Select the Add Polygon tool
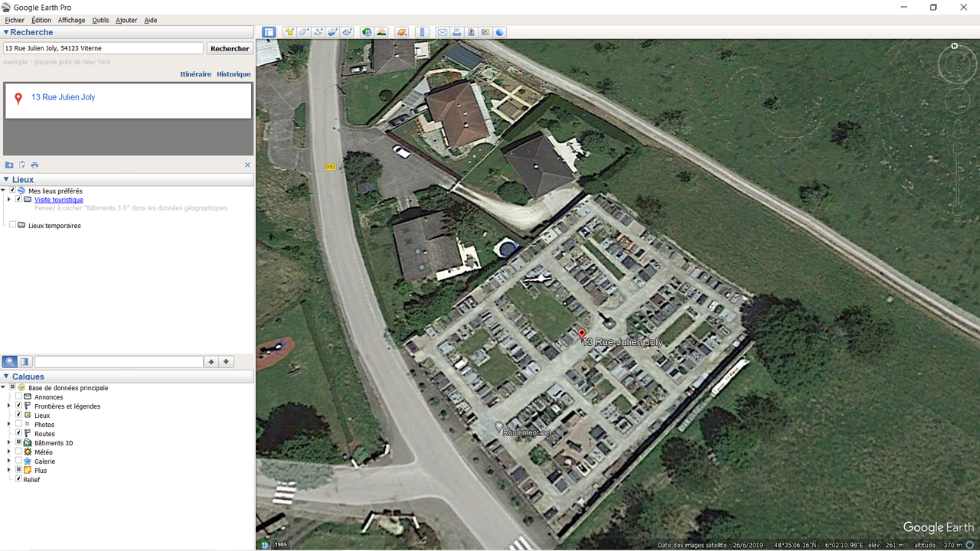The height and width of the screenshot is (551, 980). [304, 32]
